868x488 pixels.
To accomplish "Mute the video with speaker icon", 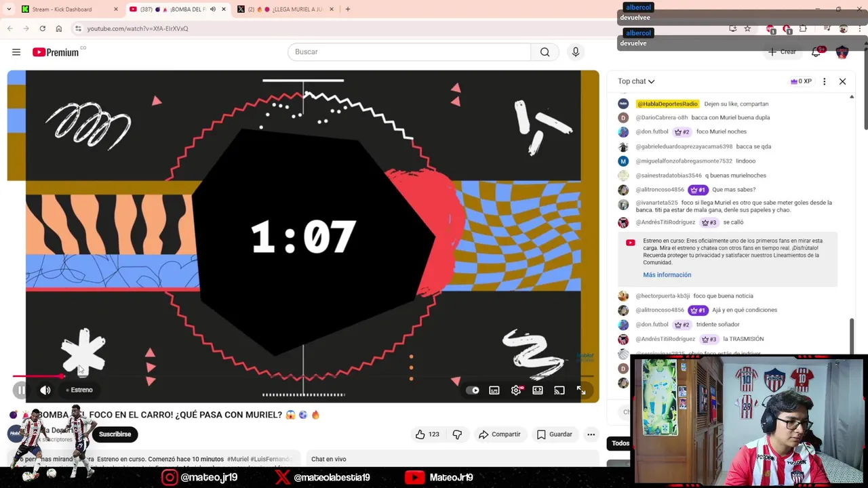I will coord(45,390).
